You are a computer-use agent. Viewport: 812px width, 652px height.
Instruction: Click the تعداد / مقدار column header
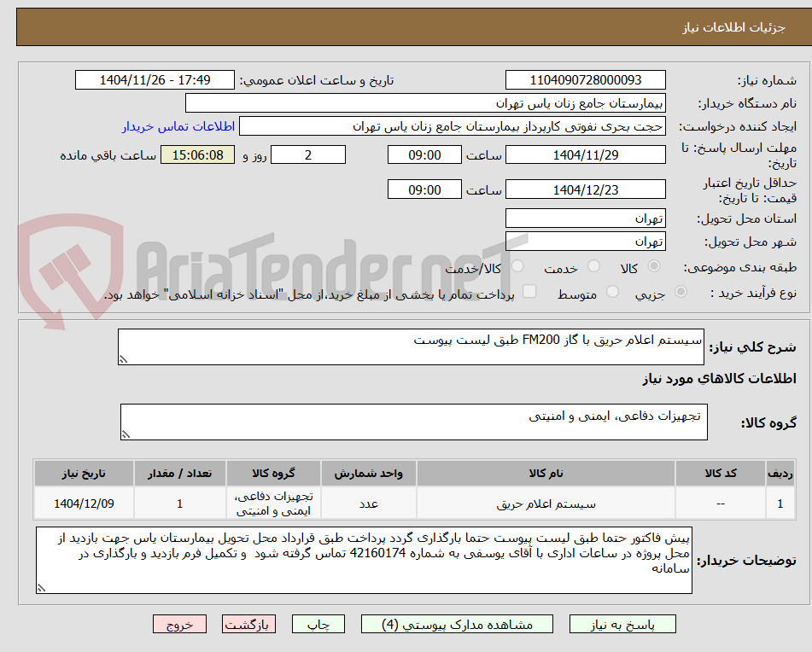[x=179, y=473]
